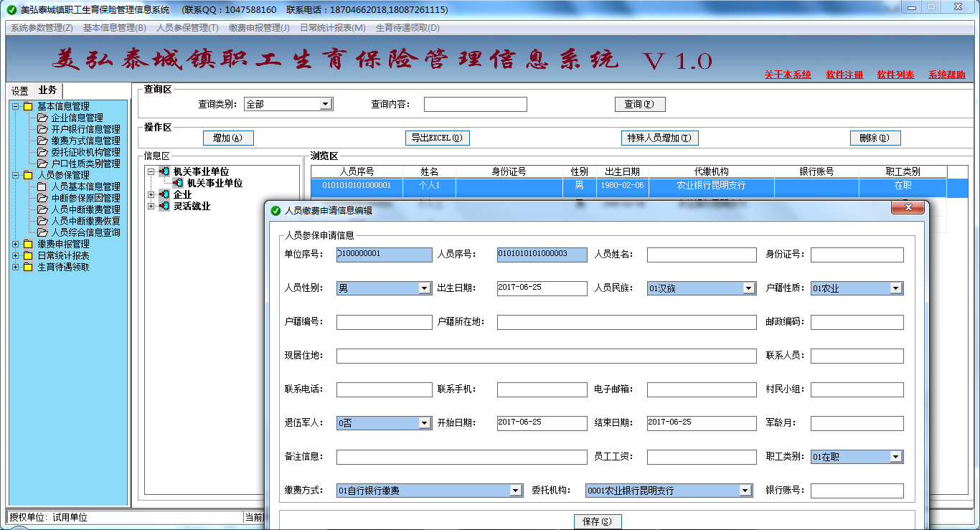This screenshot has height=530, width=980.
Task: Close the 人员缴费申请信息编辑 dialog
Action: point(907,208)
